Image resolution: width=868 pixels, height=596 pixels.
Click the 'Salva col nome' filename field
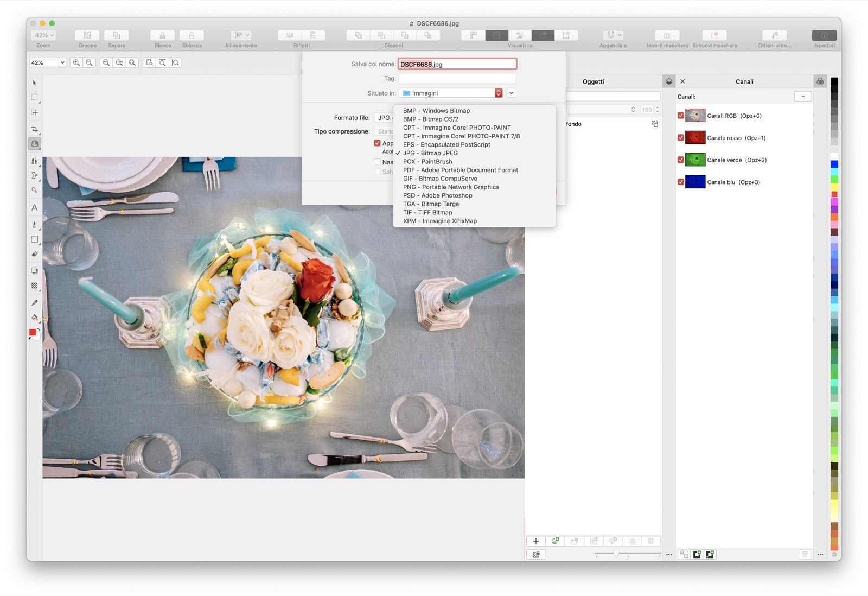[x=457, y=64]
